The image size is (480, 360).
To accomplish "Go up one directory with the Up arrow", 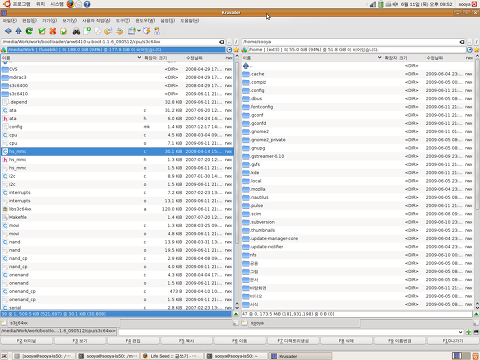I will point(19,31).
